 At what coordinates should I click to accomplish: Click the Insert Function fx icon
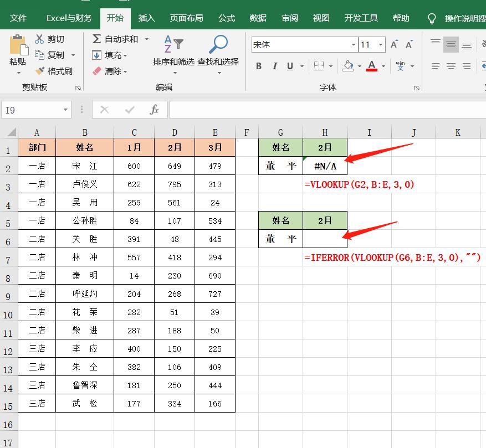pos(155,110)
